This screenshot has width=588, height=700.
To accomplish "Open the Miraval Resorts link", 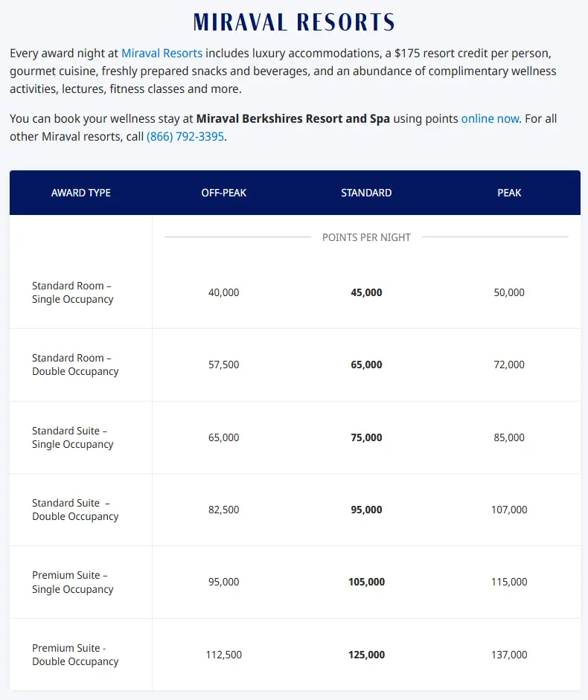I will pyautogui.click(x=162, y=54).
